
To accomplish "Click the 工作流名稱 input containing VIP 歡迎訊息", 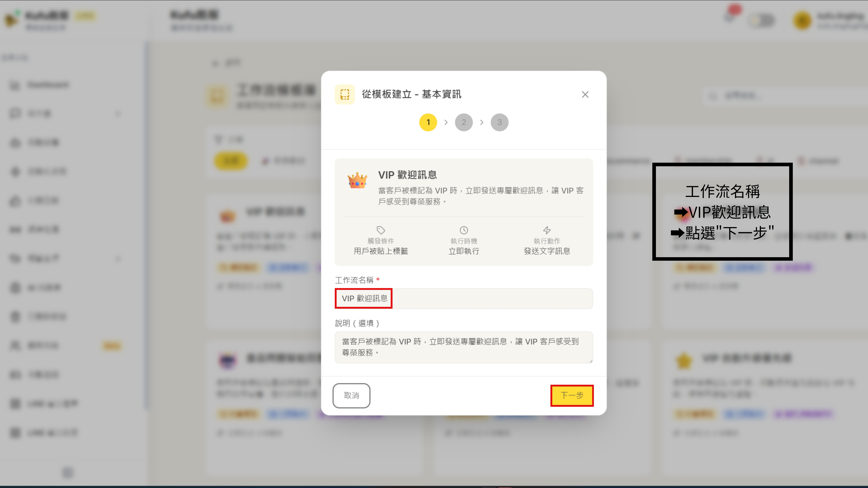I will click(464, 298).
